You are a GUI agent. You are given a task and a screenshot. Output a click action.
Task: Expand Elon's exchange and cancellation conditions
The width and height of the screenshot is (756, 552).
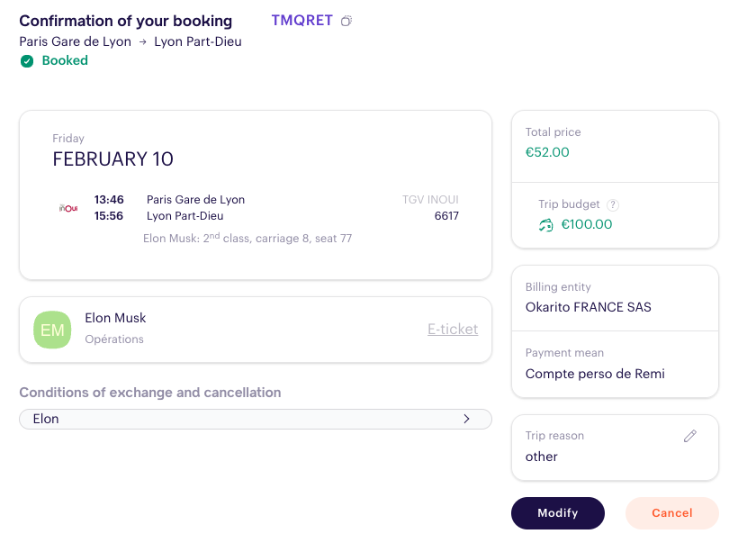tap(256, 419)
